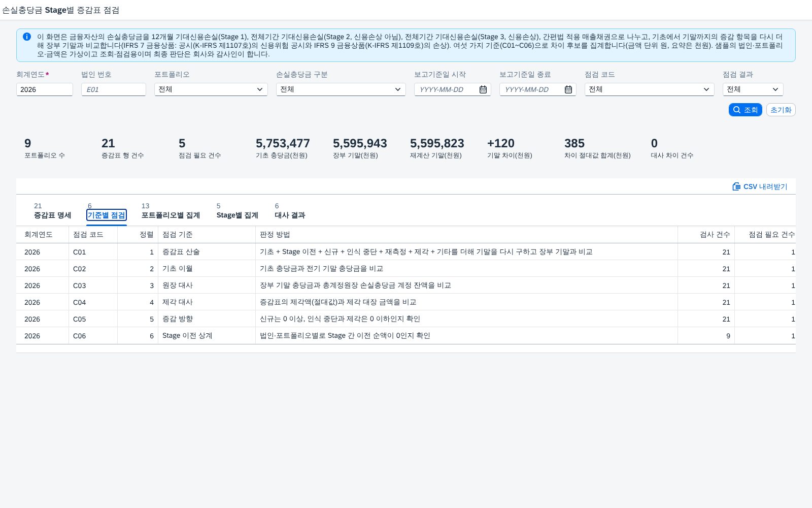Screen dimensions: 812x508
Task: Click the CSV 내려받기 link
Action: click(760, 186)
